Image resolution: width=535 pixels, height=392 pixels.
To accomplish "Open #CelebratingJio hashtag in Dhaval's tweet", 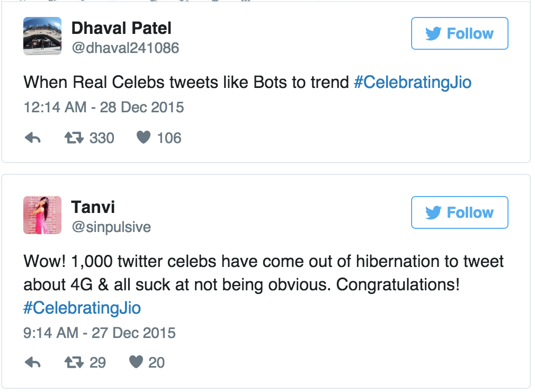I will point(413,83).
